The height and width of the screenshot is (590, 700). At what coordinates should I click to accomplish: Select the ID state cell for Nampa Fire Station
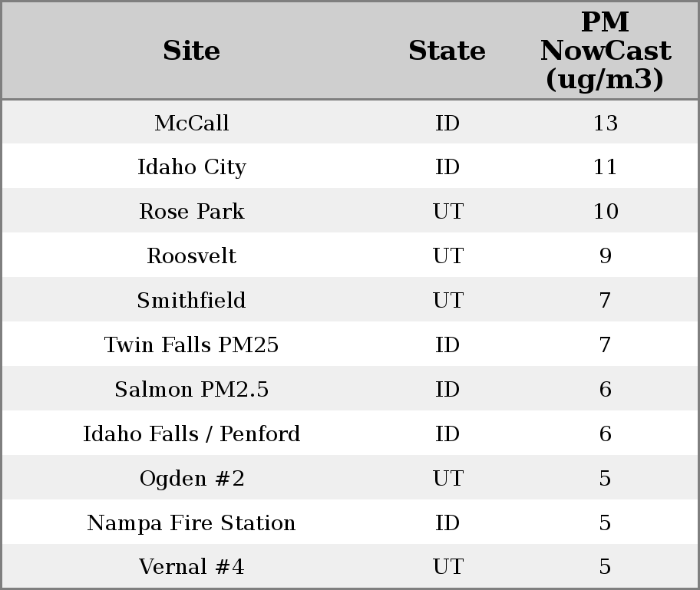447,523
